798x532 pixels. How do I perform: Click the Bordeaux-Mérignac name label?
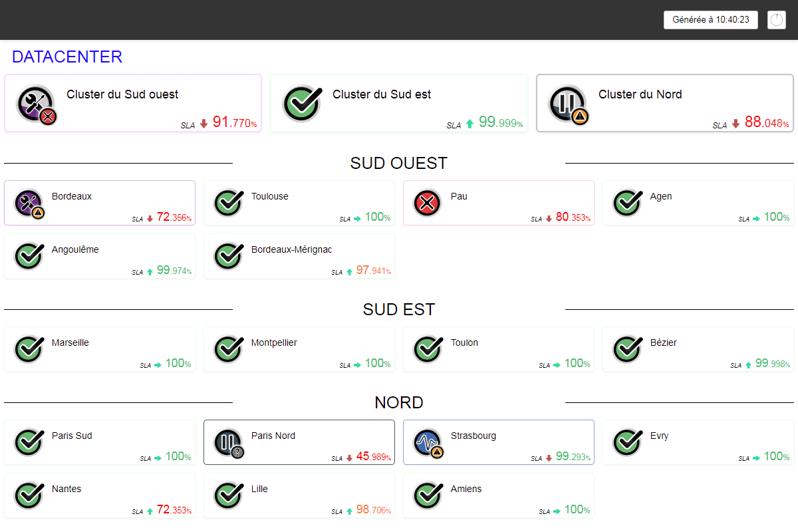[x=291, y=249]
